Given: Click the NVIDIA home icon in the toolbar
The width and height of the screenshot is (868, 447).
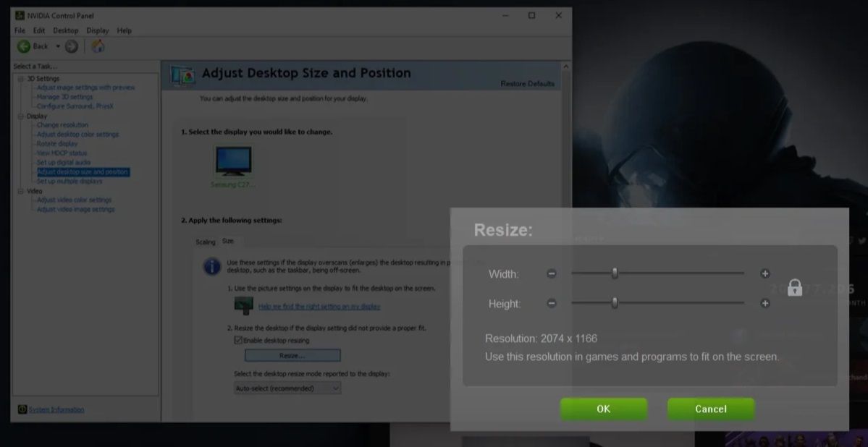Looking at the screenshot, I should click(x=98, y=46).
